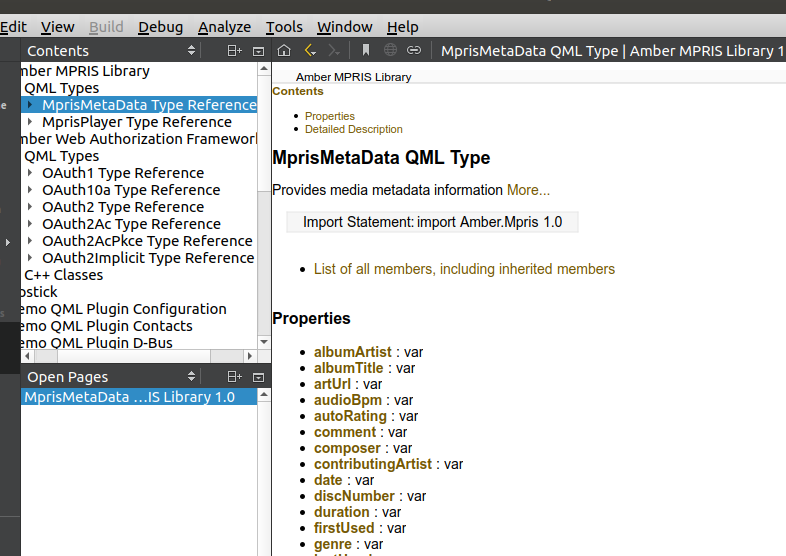Open the audioBpm property link
The width and height of the screenshot is (786, 556).
coord(348,400)
